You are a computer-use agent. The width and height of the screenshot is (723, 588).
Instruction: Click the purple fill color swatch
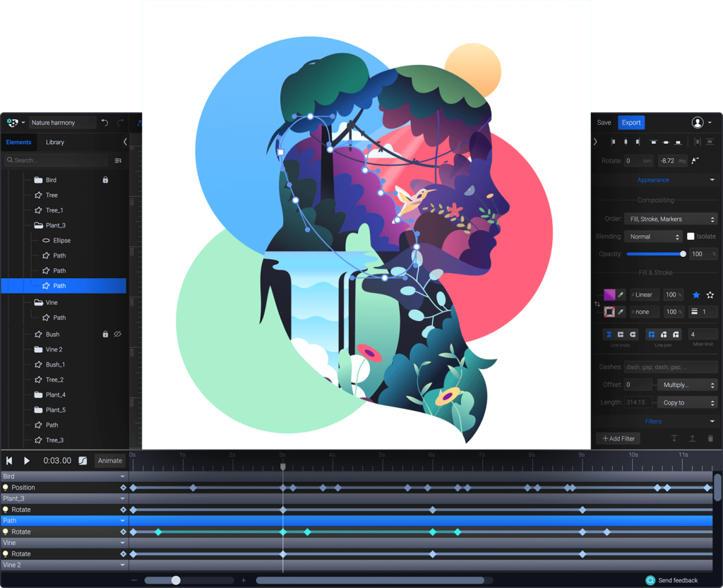pyautogui.click(x=609, y=295)
